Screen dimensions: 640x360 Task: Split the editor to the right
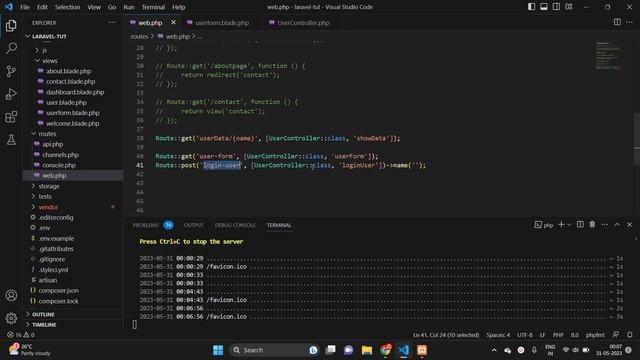pyautogui.click(x=617, y=22)
